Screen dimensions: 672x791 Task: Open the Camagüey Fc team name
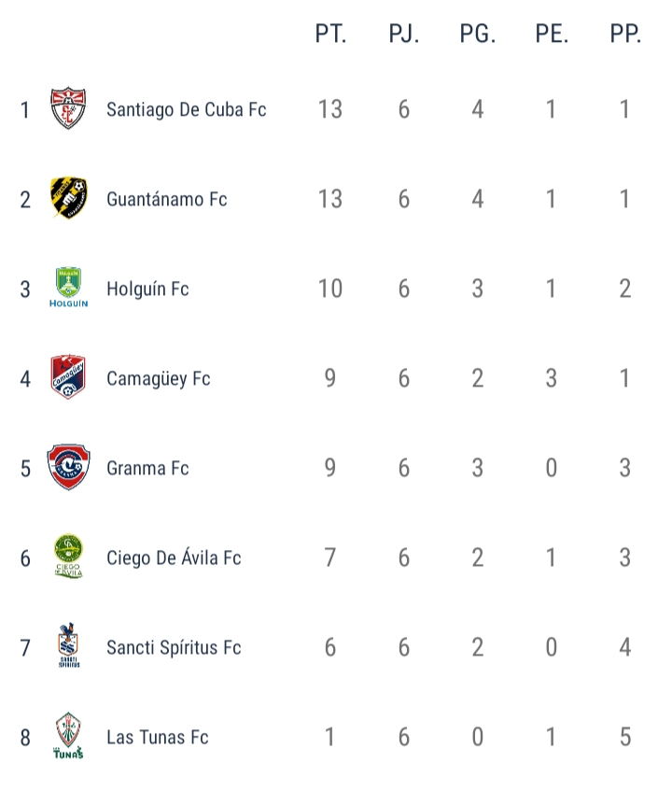159,379
